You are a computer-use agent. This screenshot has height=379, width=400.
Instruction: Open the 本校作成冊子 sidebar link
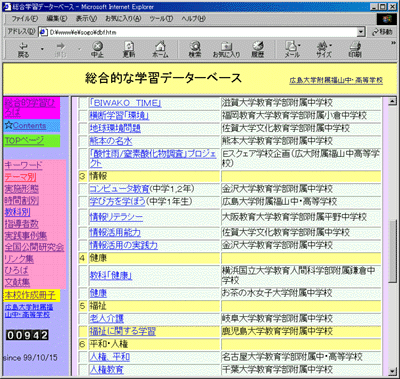pos(30,295)
